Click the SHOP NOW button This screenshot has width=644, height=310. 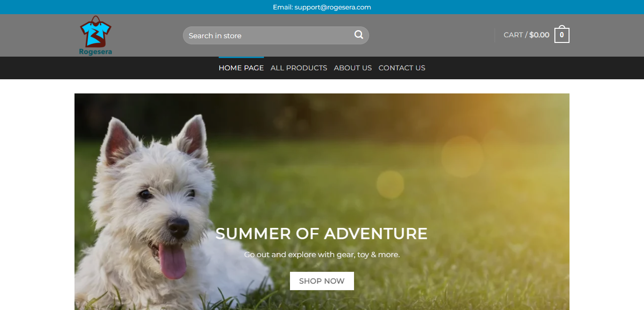pos(322,281)
